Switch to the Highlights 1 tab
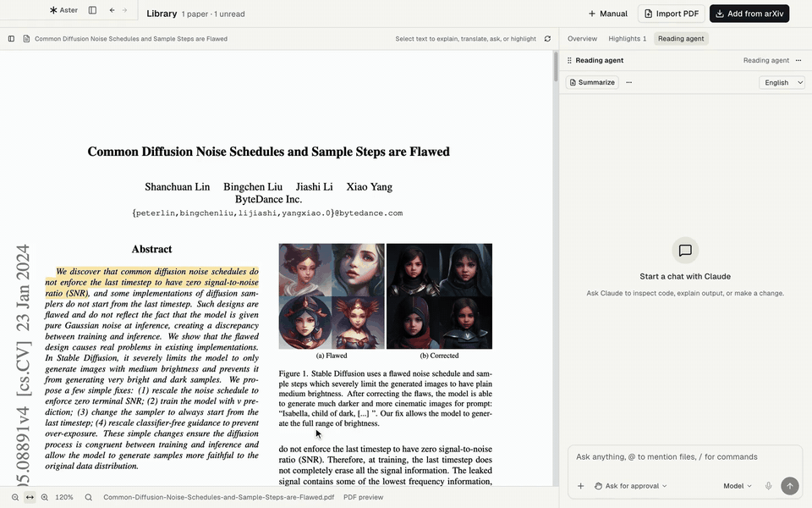Screen dimensions: 812x508 (627, 39)
